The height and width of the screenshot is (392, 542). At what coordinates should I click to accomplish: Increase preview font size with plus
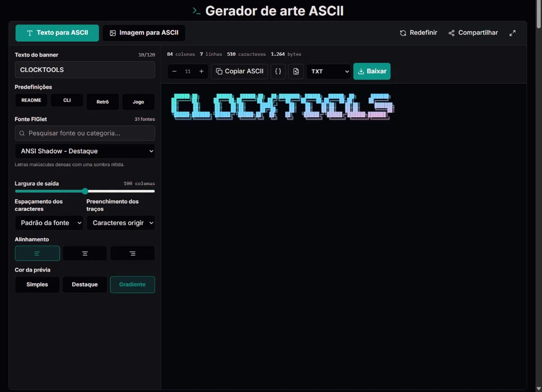201,71
